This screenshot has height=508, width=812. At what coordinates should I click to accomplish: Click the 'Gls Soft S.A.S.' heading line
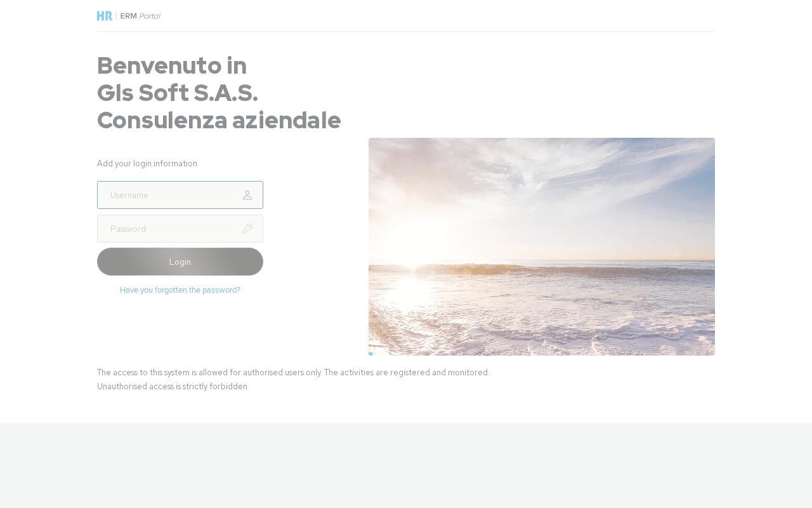click(x=178, y=93)
